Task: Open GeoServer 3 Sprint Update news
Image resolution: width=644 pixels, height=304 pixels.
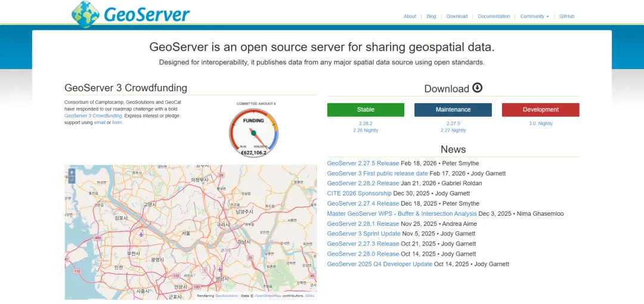Action: tap(364, 234)
